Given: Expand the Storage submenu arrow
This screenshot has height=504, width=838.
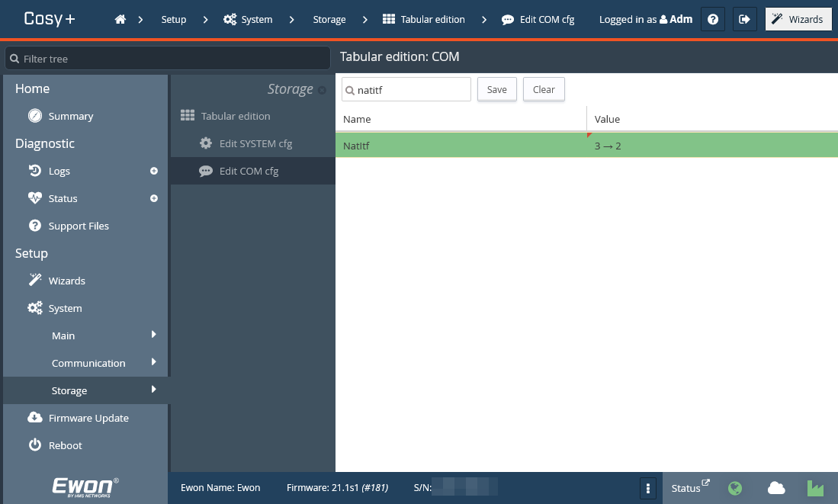Looking at the screenshot, I should [x=154, y=389].
